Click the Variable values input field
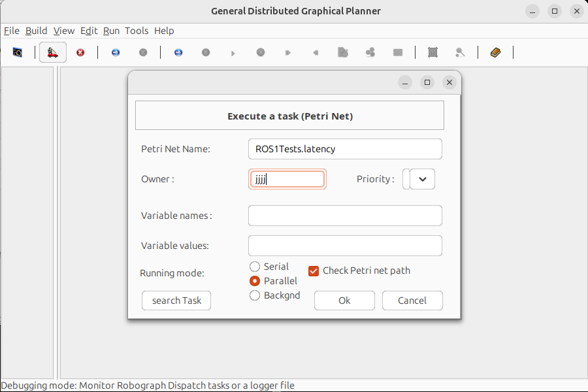 pos(345,246)
